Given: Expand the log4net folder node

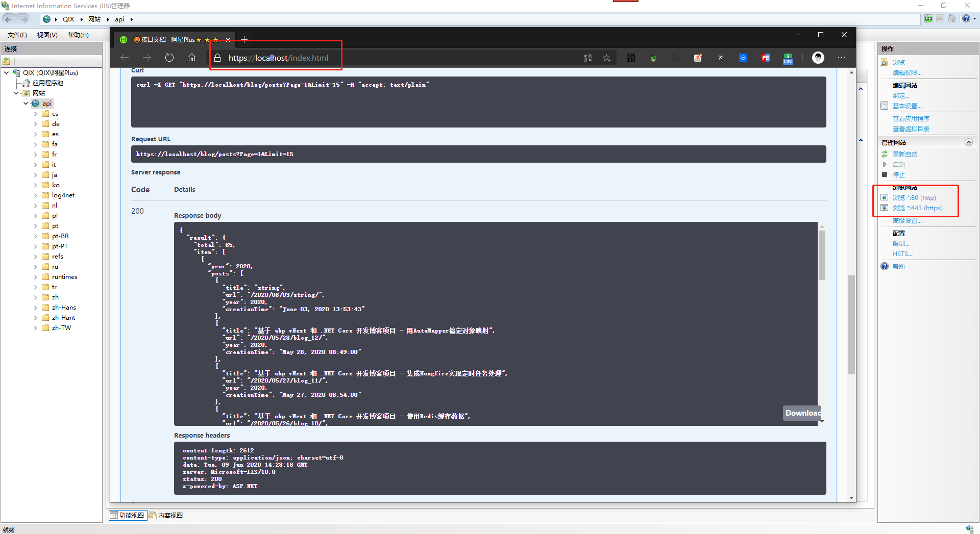Looking at the screenshot, I should 36,195.
